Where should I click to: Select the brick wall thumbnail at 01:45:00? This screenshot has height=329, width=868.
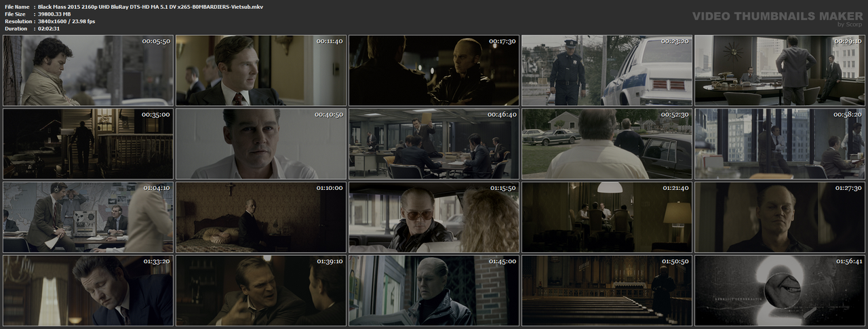[434, 290]
